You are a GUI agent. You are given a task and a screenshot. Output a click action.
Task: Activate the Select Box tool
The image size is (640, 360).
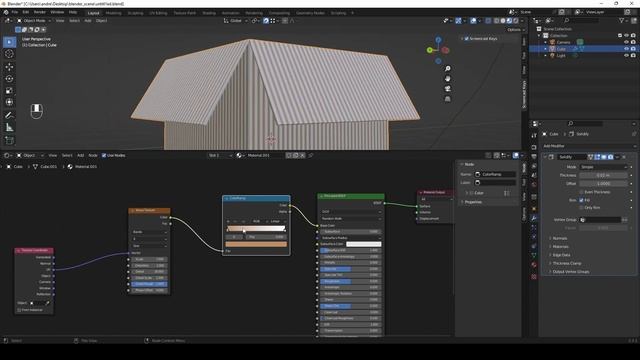9,42
